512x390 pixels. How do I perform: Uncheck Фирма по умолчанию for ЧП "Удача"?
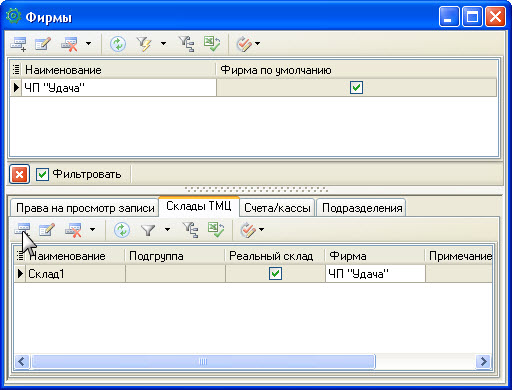356,88
